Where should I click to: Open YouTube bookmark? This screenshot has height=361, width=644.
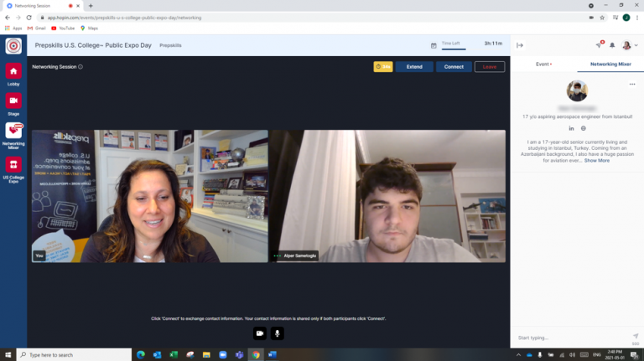click(x=63, y=28)
